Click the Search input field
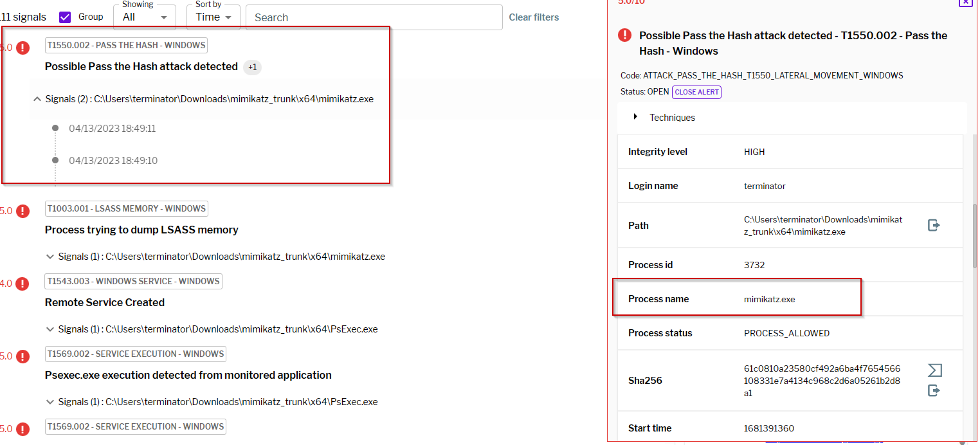 pyautogui.click(x=374, y=17)
